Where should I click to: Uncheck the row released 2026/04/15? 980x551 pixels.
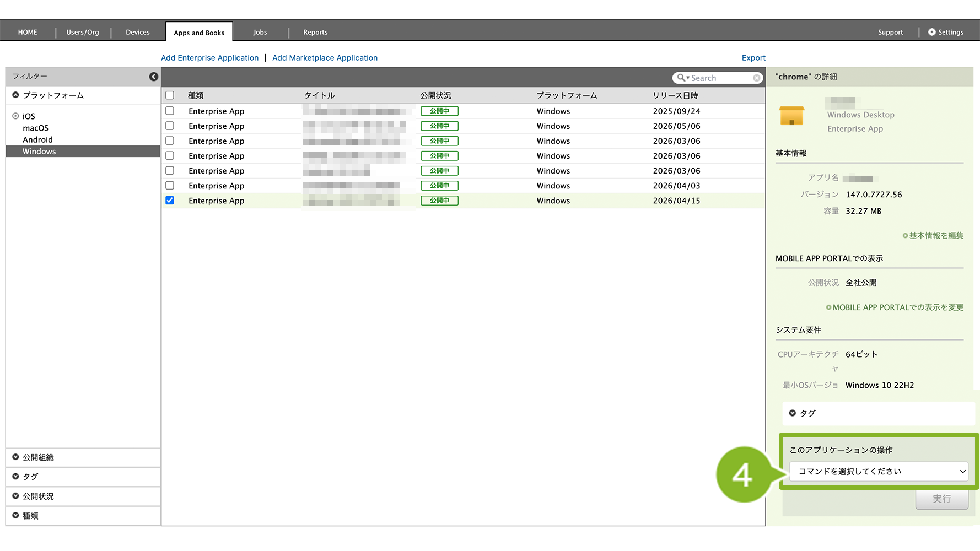click(170, 201)
